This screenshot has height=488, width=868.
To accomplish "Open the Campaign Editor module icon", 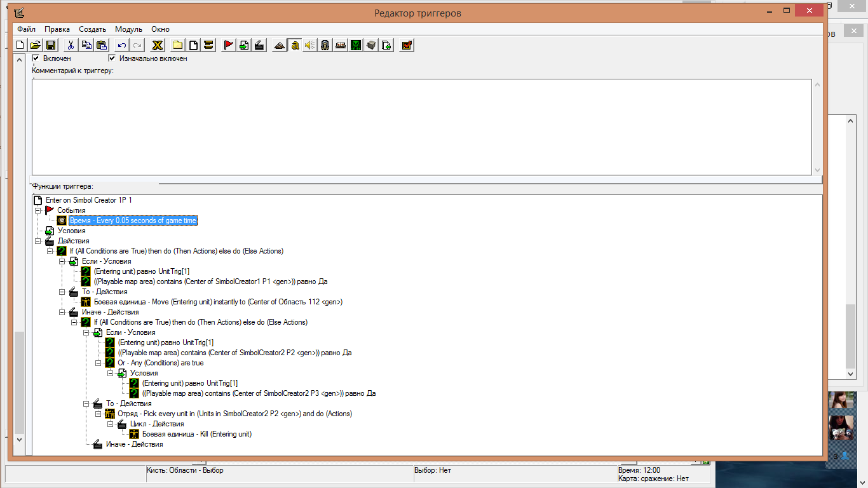I will point(341,45).
